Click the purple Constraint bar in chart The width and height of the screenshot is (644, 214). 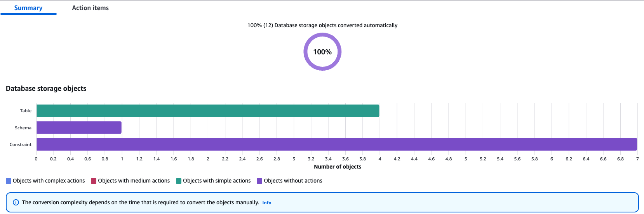(336, 144)
